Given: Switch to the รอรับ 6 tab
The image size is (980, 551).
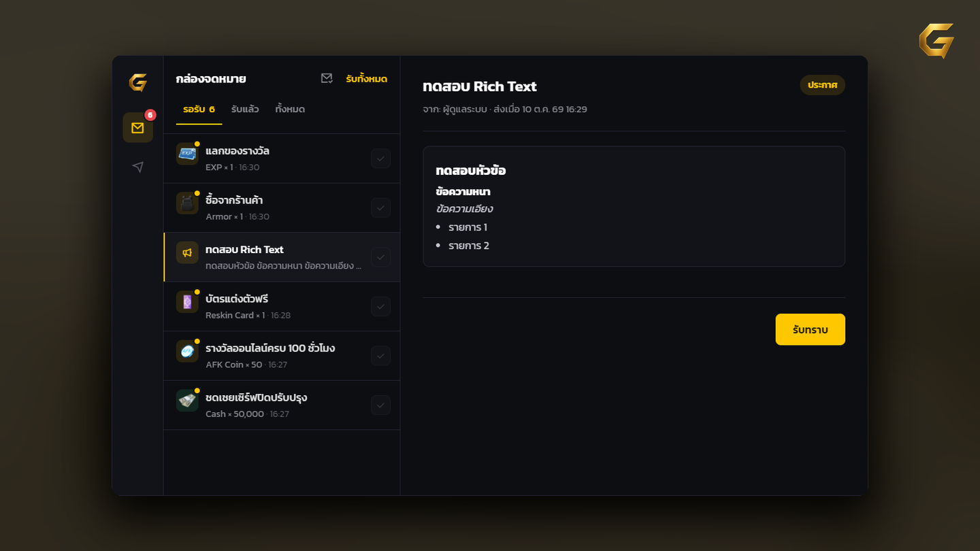Looking at the screenshot, I should coord(199,110).
